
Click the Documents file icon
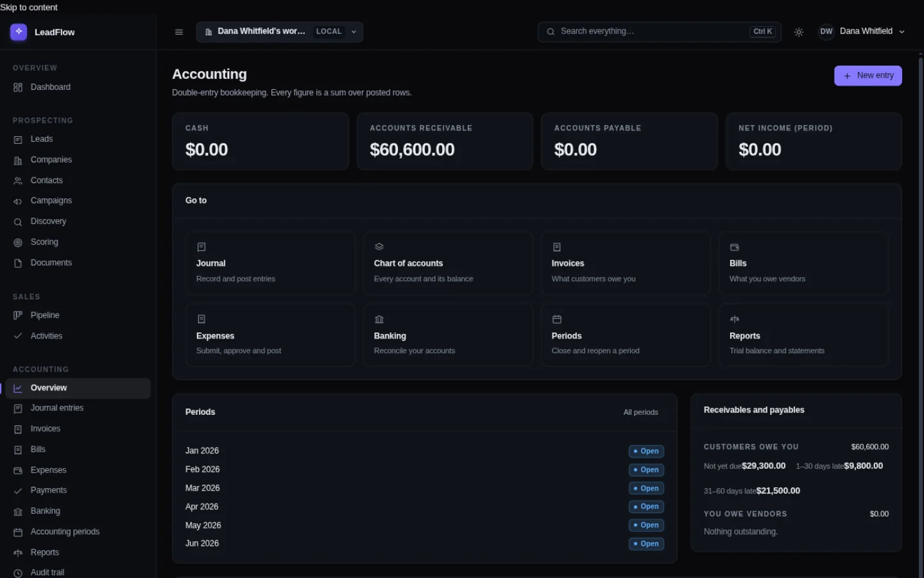click(18, 263)
